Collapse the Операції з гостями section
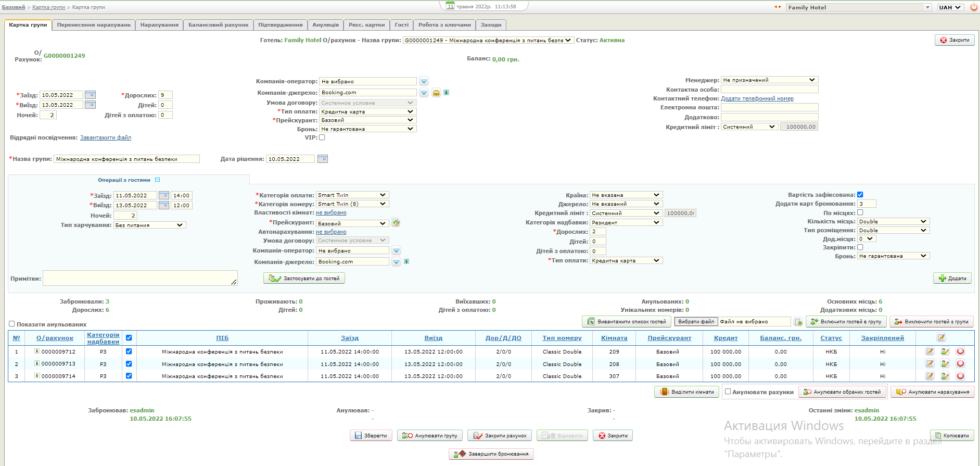This screenshot has height=466, width=980. click(158, 180)
